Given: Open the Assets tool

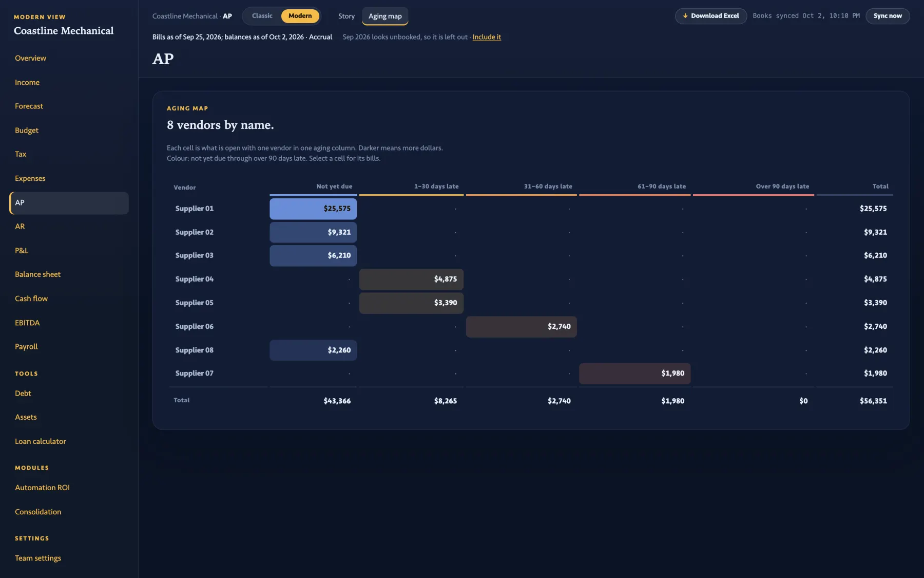Looking at the screenshot, I should [69, 417].
